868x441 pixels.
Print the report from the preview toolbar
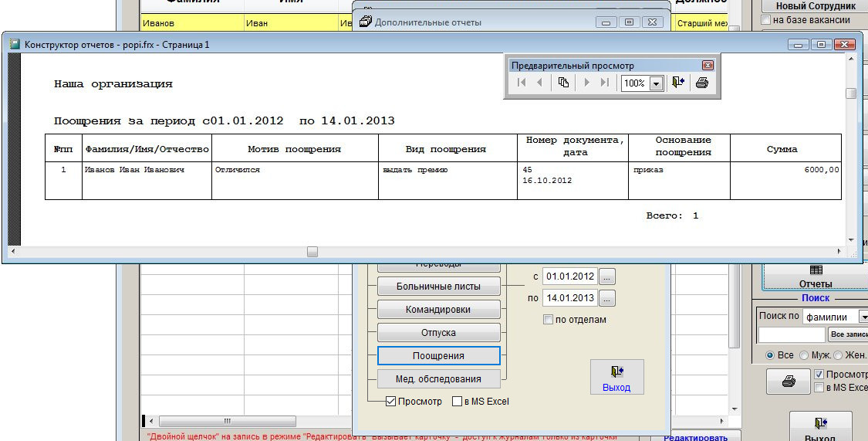pos(701,83)
